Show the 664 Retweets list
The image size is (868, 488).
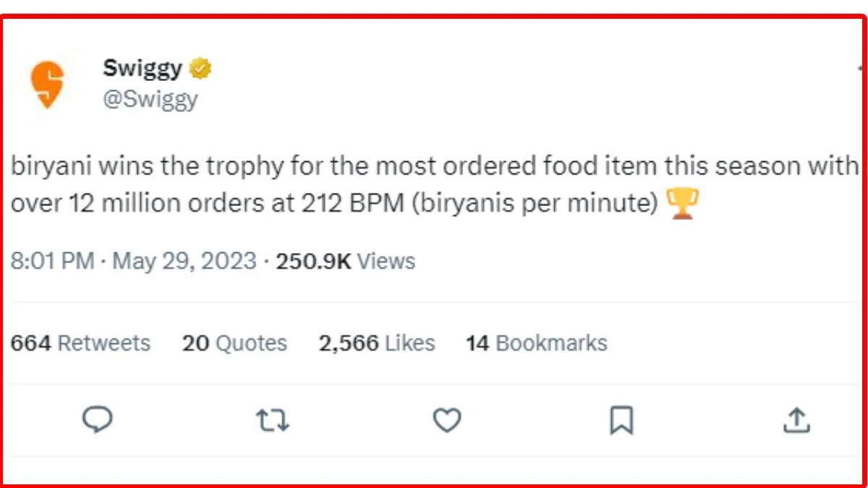(80, 343)
